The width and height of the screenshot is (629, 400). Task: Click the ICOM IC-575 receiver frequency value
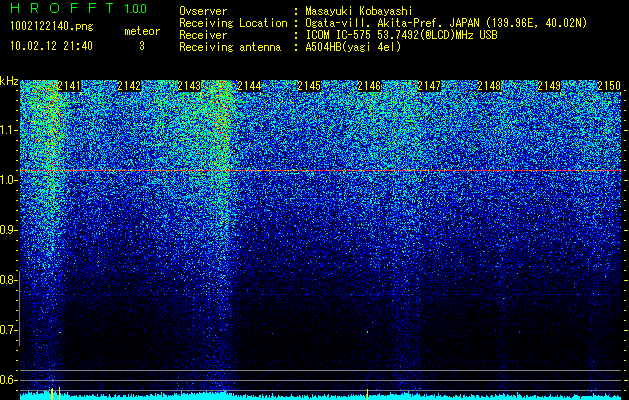401,35
